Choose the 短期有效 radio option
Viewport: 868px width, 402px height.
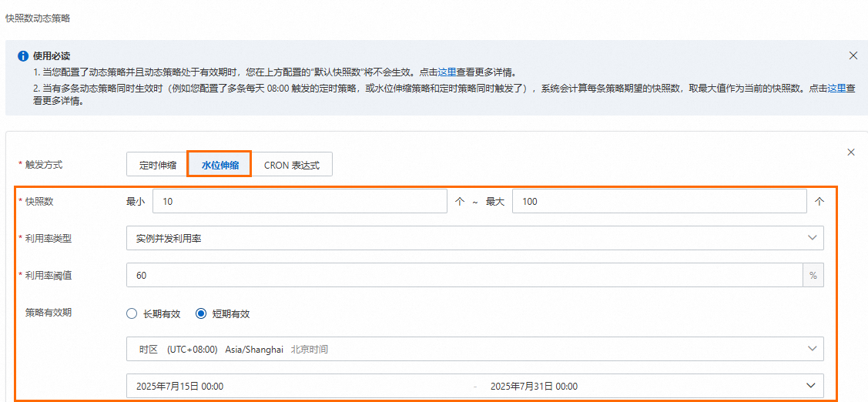pyautogui.click(x=223, y=313)
